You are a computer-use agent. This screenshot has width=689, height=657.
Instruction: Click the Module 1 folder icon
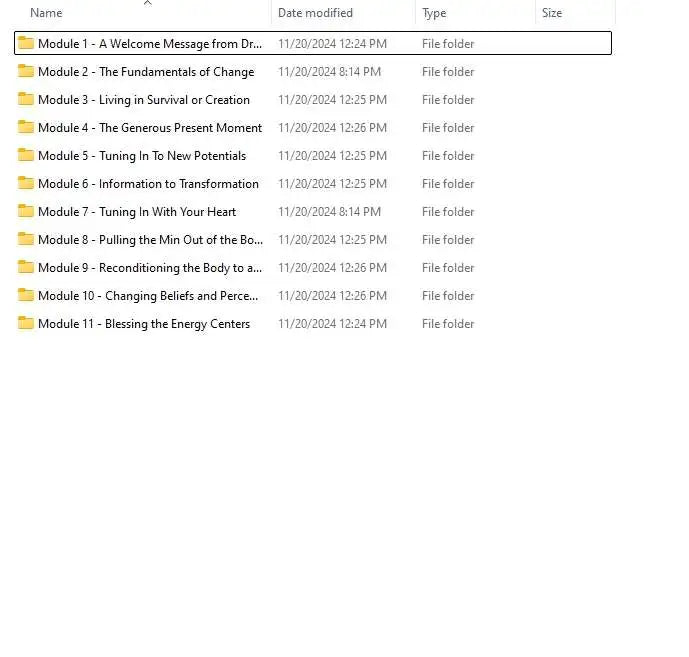(x=26, y=43)
